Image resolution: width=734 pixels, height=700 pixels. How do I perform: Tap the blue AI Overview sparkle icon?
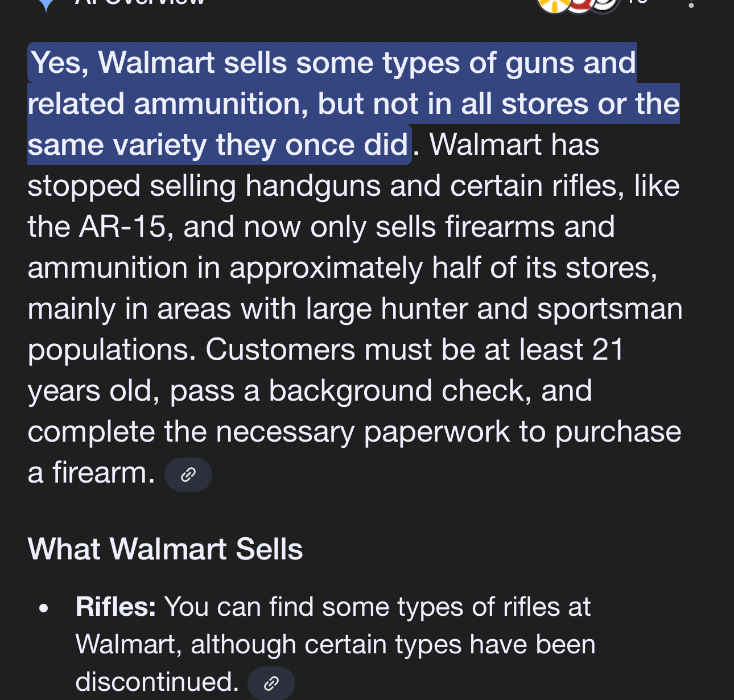[46, 5]
